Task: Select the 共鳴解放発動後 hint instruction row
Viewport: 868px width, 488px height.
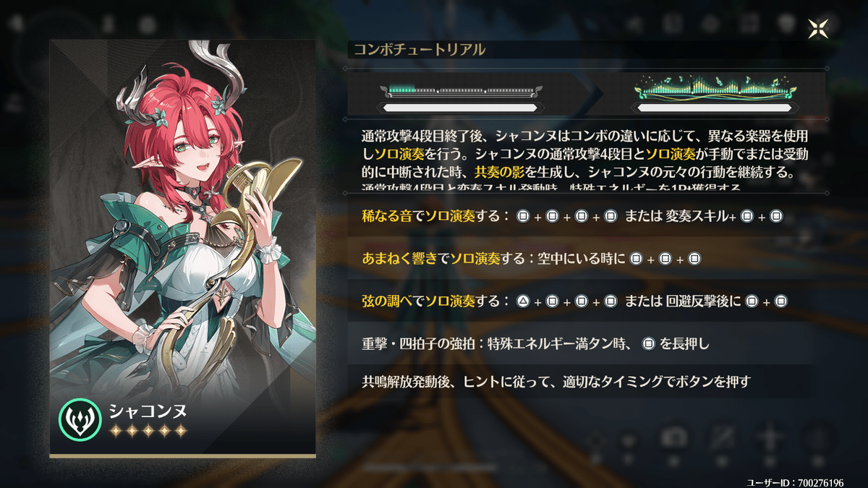Action: (587, 381)
